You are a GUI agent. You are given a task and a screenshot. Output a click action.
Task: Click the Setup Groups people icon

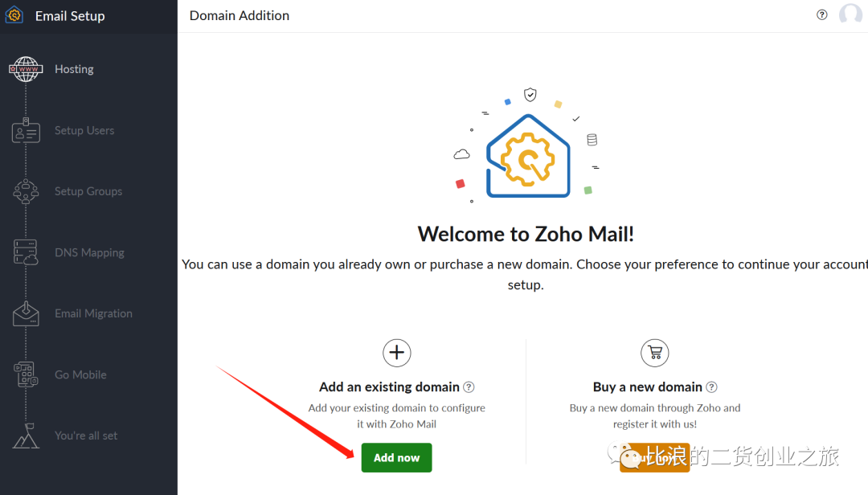pos(27,191)
